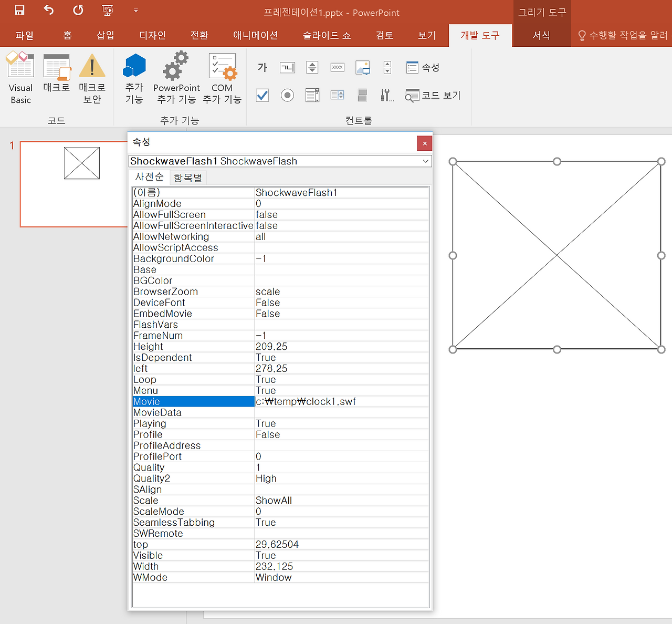
Task: Insert a List Box control
Action: (312, 95)
